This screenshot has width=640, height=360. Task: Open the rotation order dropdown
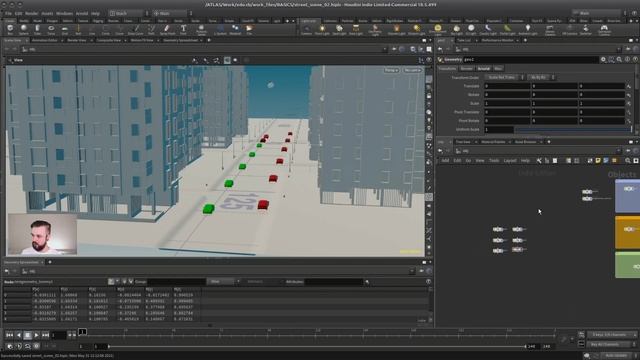coord(541,77)
